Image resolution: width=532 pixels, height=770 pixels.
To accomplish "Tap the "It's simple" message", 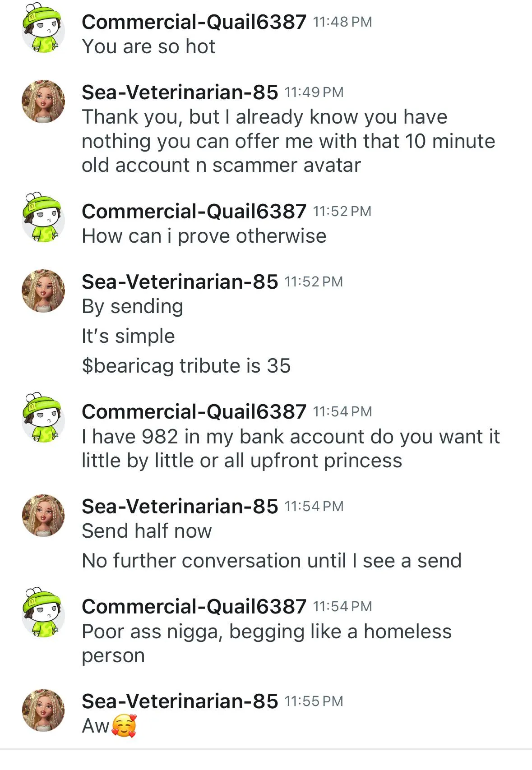I will point(128,336).
